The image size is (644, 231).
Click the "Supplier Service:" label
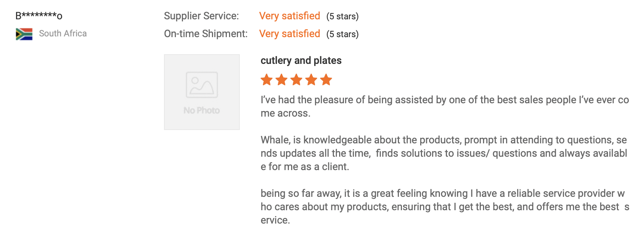201,16
